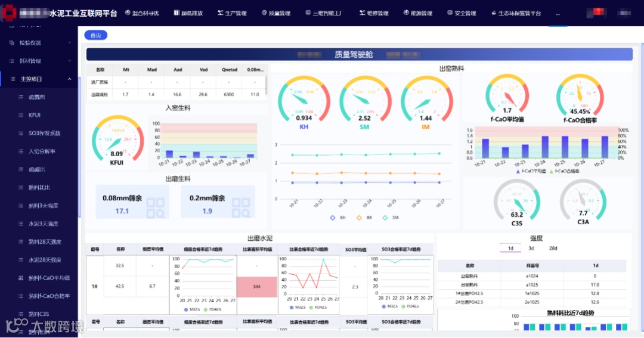Viewport: 644px width, 338px height.
Task: Click the search-grid icon in 0.2mm筛余 card
Action: click(241, 208)
